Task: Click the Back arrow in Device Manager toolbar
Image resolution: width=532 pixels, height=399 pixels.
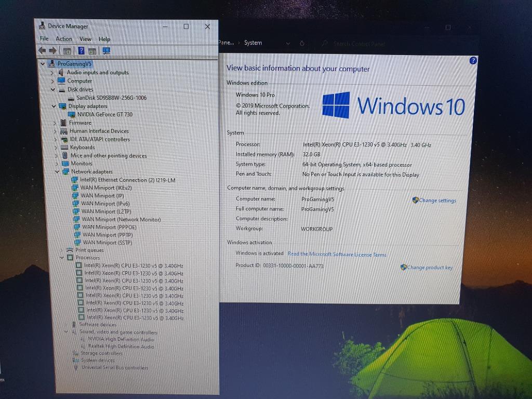Action: point(42,50)
